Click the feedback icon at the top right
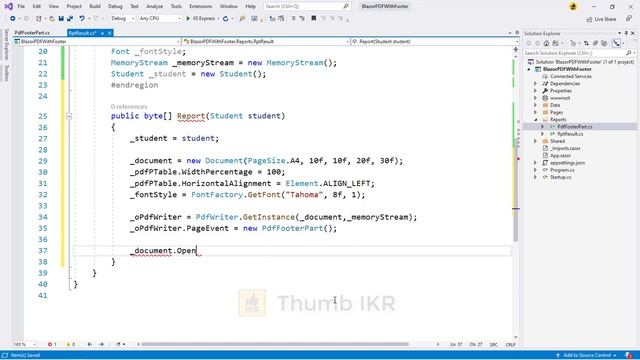Screen dimensions: 640x360 [x=629, y=19]
